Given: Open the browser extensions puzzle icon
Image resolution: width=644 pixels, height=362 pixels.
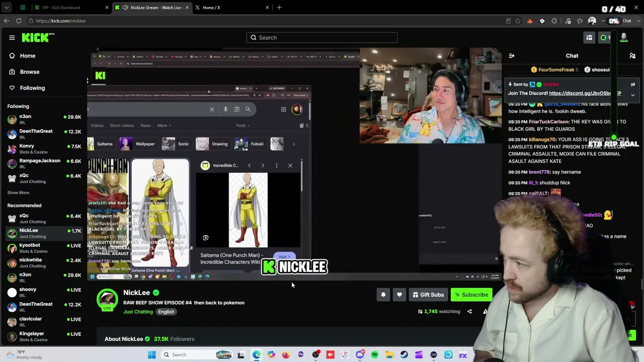Looking at the screenshot, I should [x=554, y=21].
